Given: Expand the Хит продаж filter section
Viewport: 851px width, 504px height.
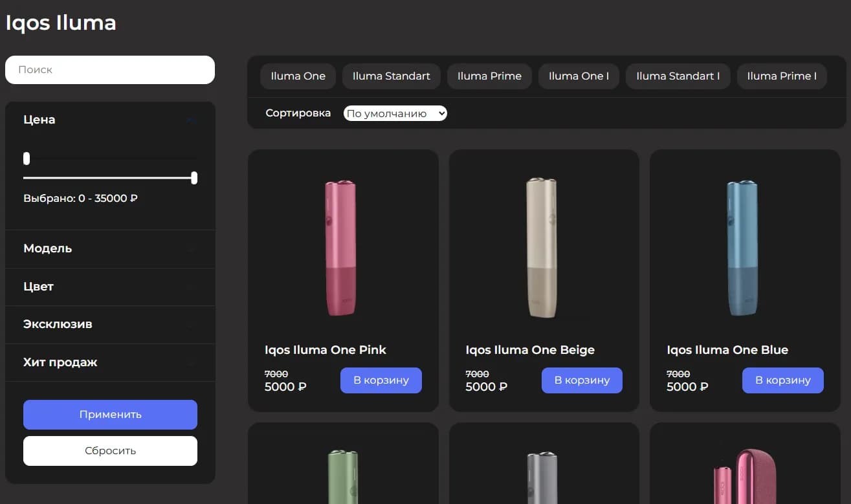Looking at the screenshot, I should (190, 362).
